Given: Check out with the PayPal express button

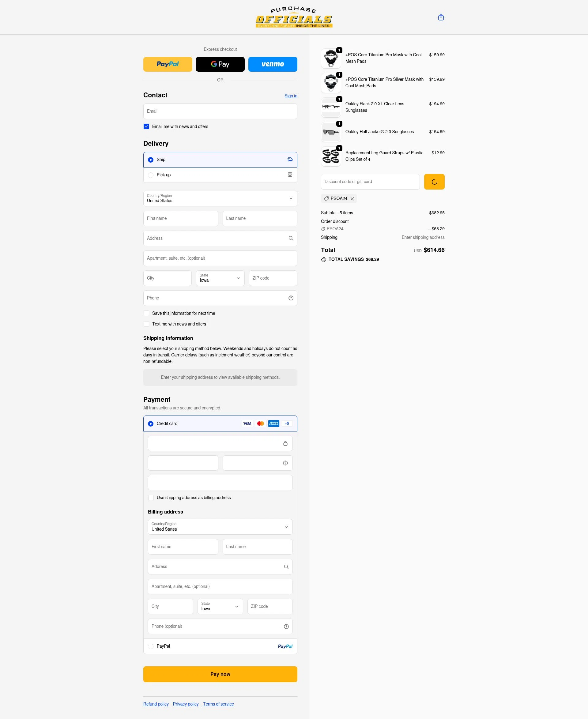Looking at the screenshot, I should pyautogui.click(x=168, y=64).
